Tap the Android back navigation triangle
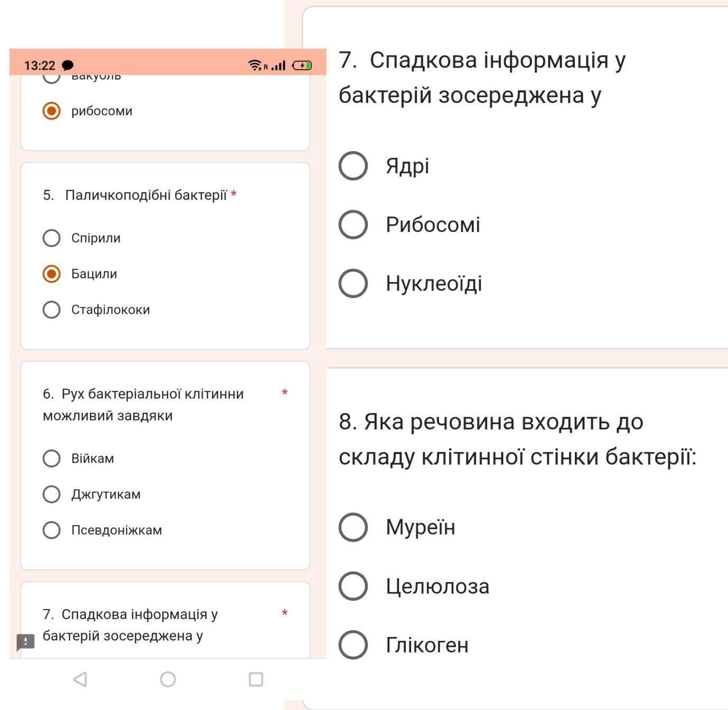 (80, 679)
